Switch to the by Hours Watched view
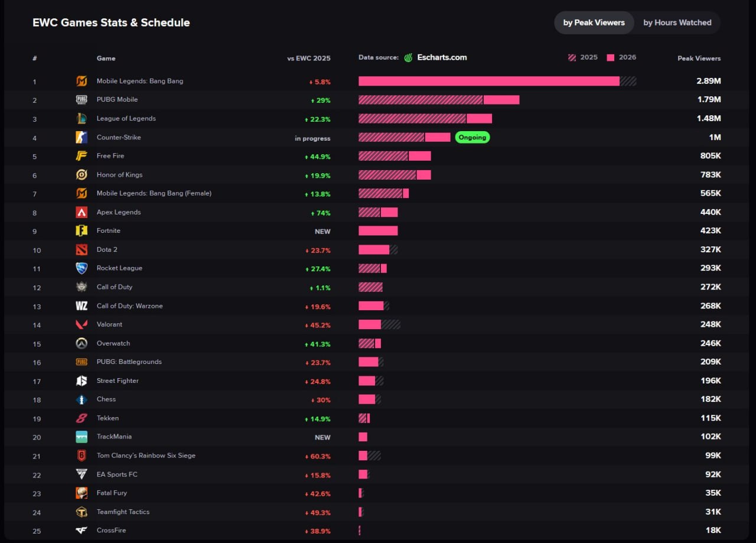 pyautogui.click(x=677, y=22)
